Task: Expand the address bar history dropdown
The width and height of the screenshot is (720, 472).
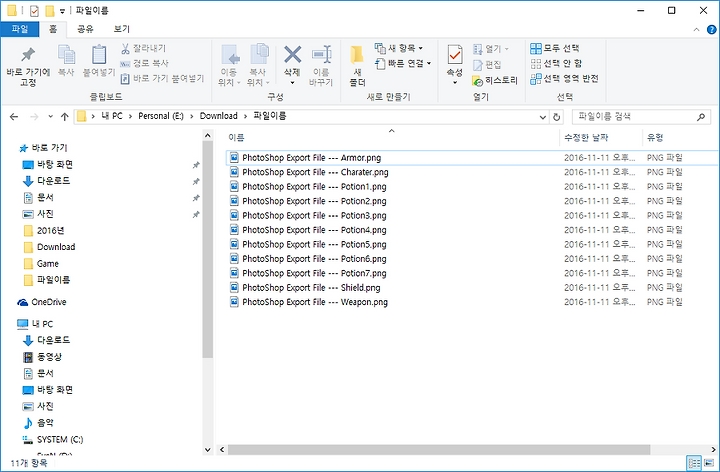Action: point(543,117)
